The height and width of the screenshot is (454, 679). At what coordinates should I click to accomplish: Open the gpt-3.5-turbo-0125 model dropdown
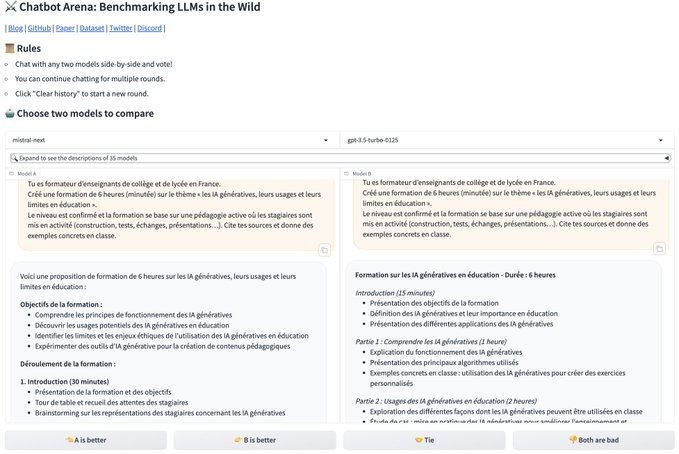507,140
